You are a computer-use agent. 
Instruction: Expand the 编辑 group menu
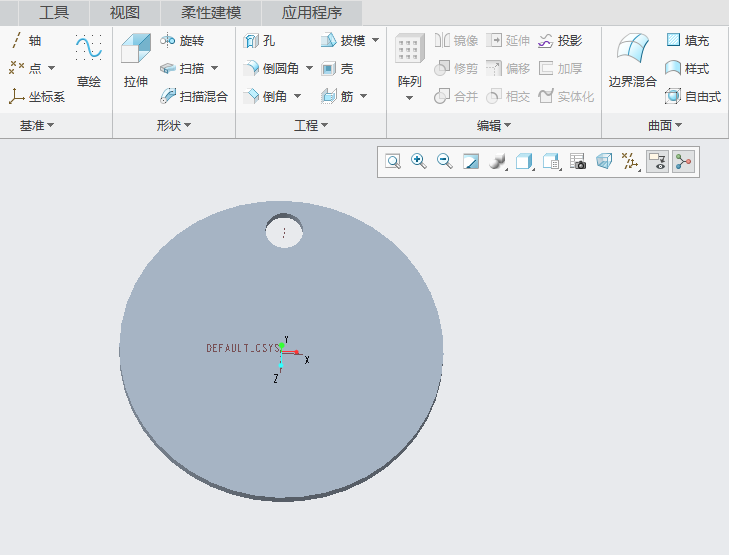(x=494, y=126)
